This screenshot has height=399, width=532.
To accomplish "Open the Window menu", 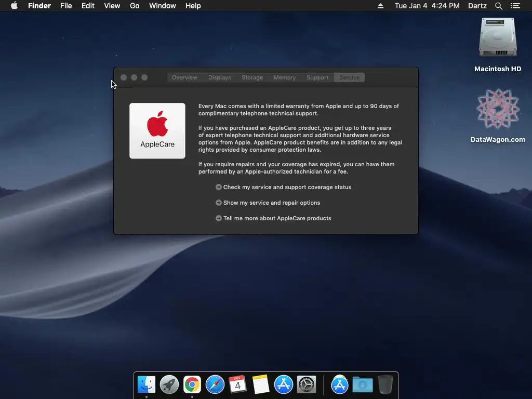I will [x=162, y=6].
